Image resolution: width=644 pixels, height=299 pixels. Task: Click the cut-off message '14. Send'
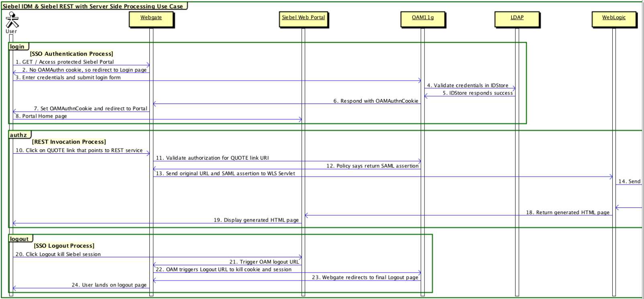click(630, 181)
